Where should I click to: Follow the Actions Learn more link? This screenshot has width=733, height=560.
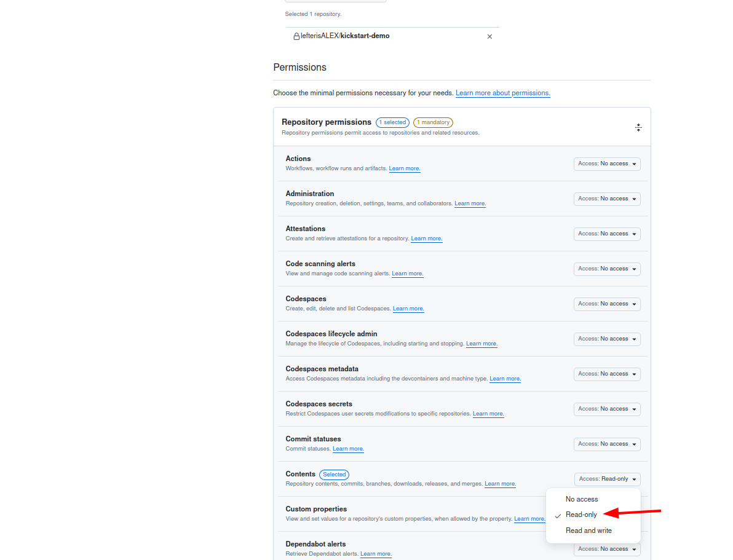[x=405, y=168]
